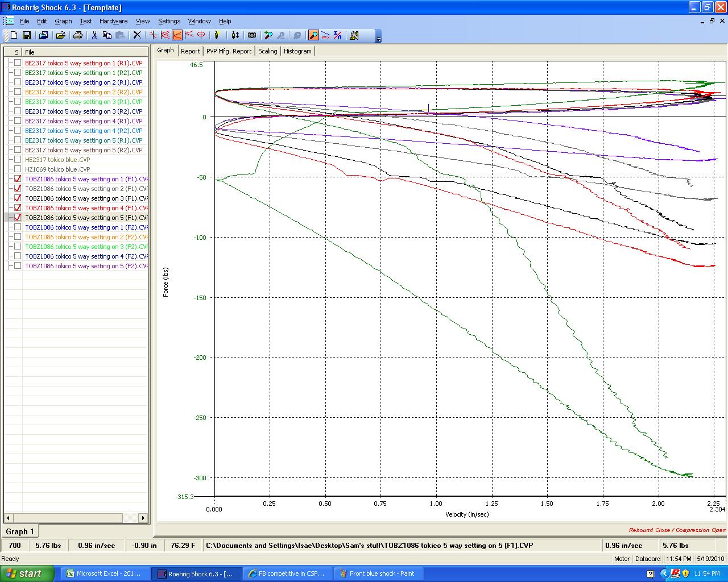Click the camera snapshot icon
The height and width of the screenshot is (582, 728).
[252, 35]
